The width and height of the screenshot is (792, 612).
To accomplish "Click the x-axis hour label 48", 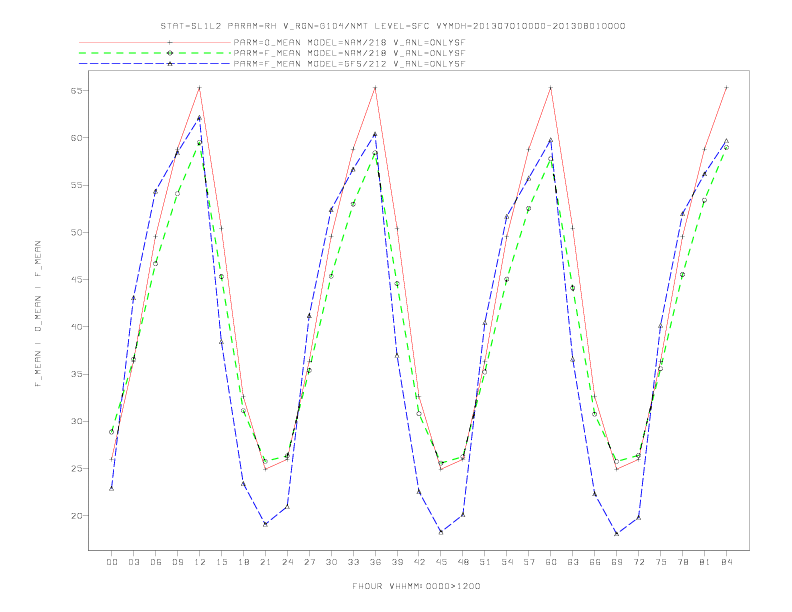I will pos(463,562).
